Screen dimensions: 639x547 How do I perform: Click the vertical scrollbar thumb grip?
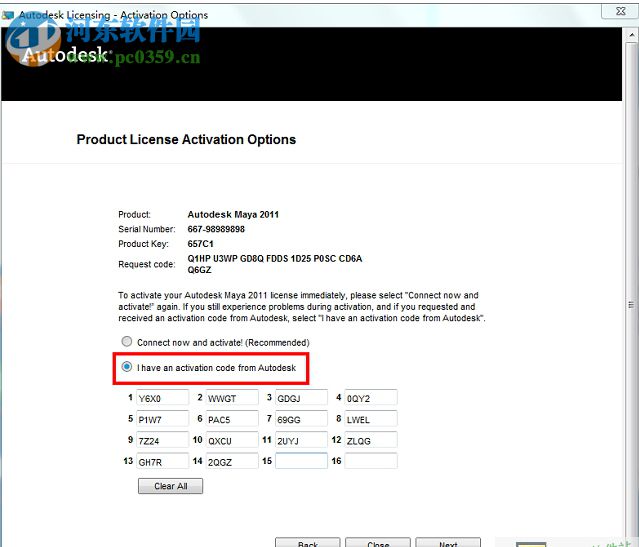click(x=631, y=305)
